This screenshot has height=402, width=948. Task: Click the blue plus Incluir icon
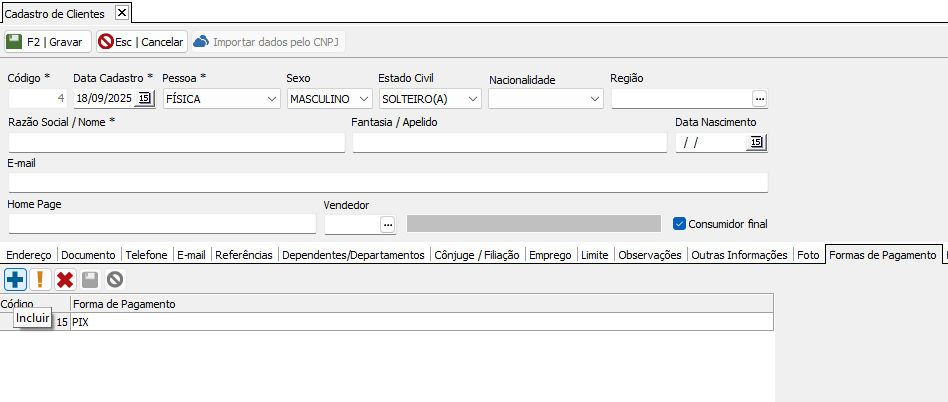coord(15,280)
